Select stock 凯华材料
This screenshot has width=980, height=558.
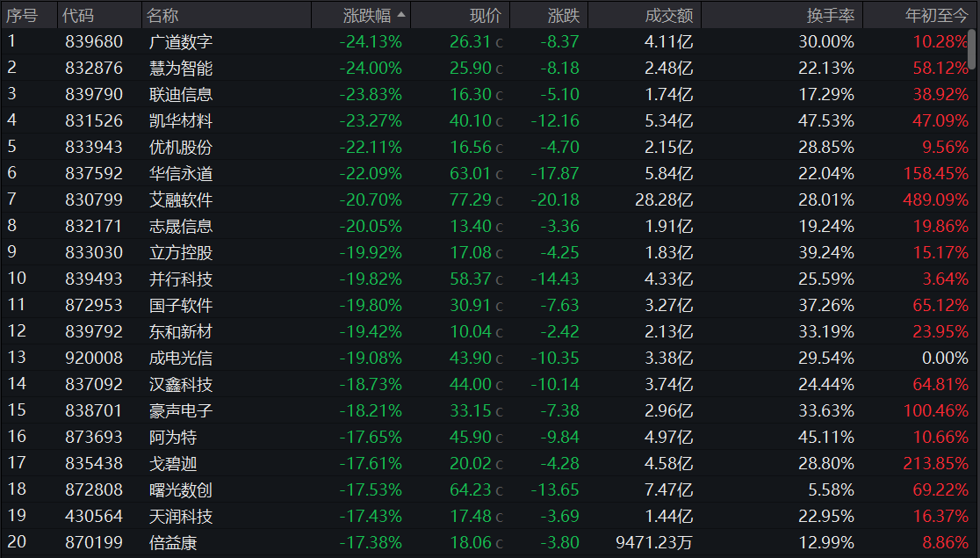click(x=181, y=120)
